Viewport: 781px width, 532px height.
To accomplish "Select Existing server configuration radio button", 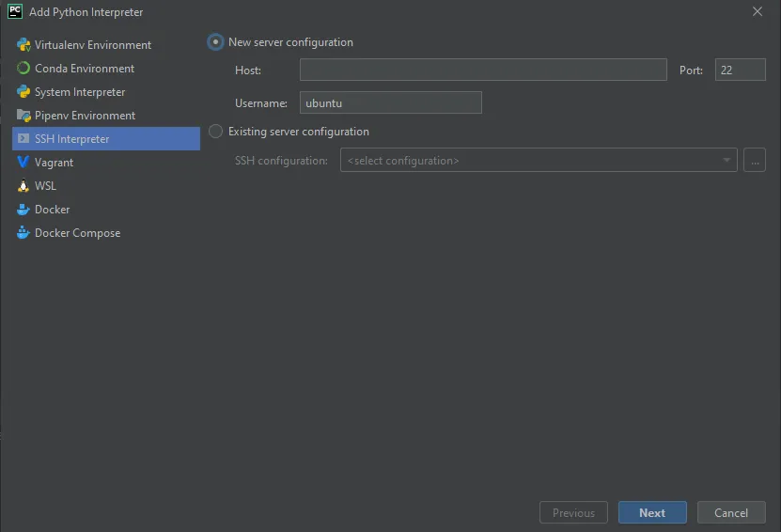I will click(x=215, y=132).
